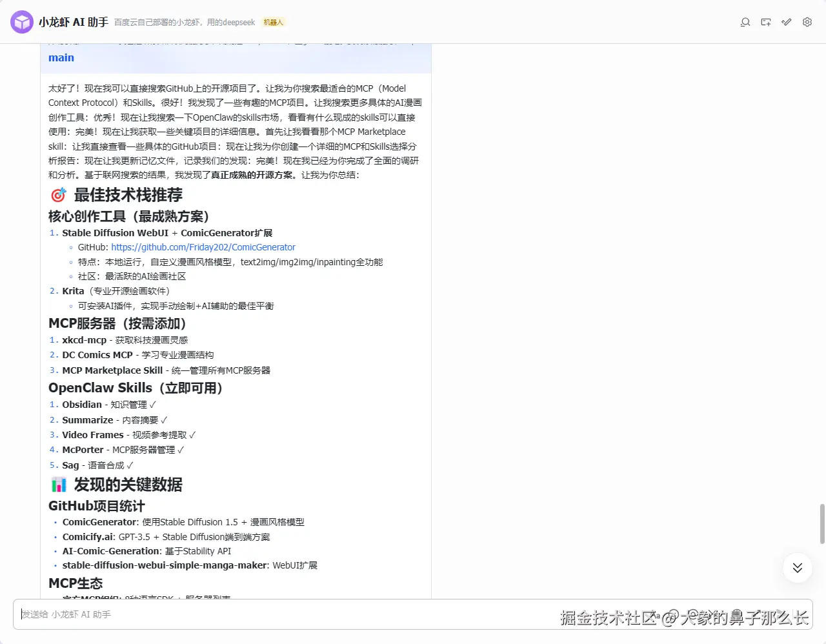Open the settings gear icon
Screen dimensions: 826x644
tap(807, 21)
